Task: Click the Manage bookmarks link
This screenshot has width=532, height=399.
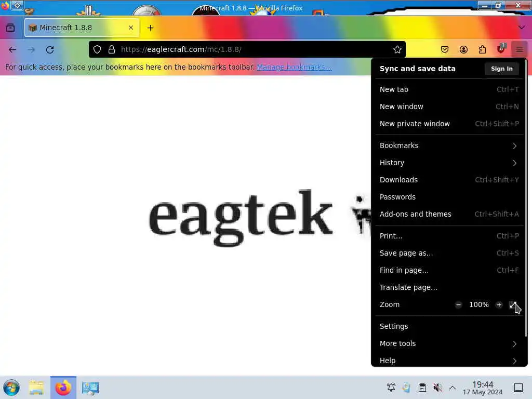Action: click(294, 67)
